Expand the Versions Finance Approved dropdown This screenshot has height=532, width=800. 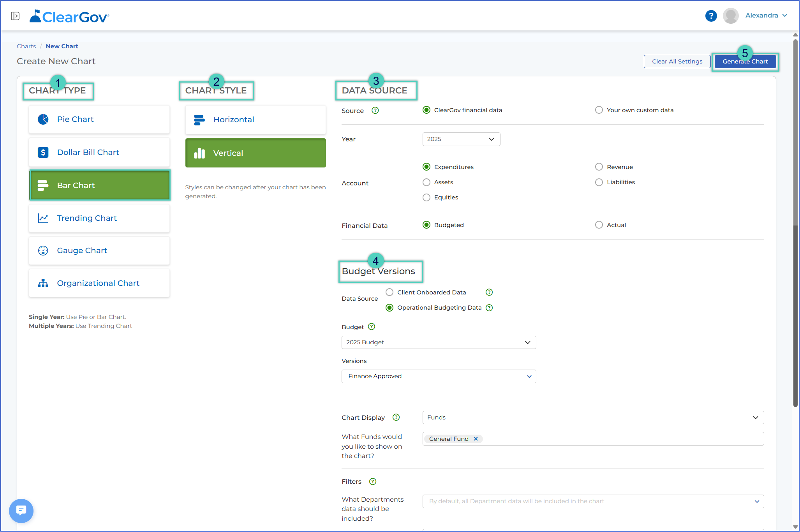click(439, 376)
